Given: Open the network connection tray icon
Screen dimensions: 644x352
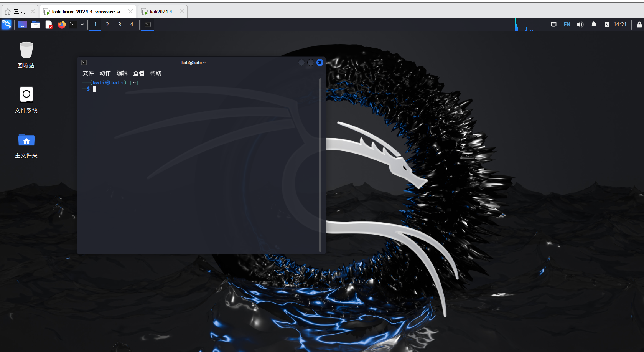Looking at the screenshot, I should pyautogui.click(x=553, y=25).
